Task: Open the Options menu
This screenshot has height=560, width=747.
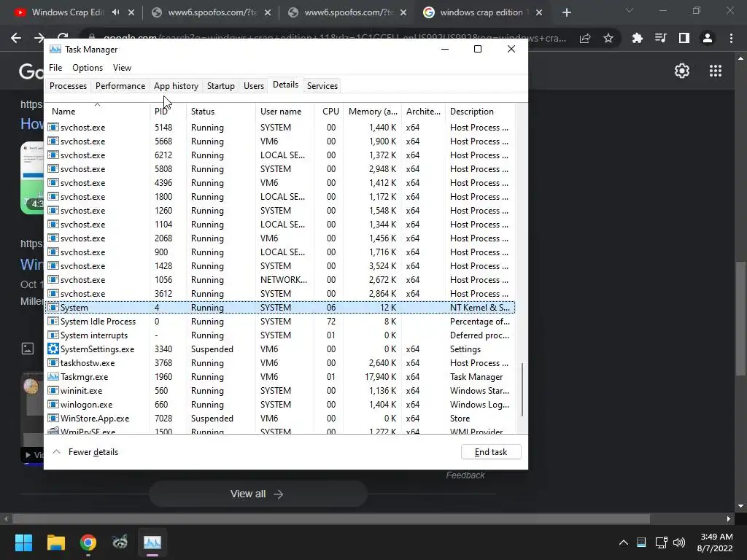Action: [x=88, y=68]
